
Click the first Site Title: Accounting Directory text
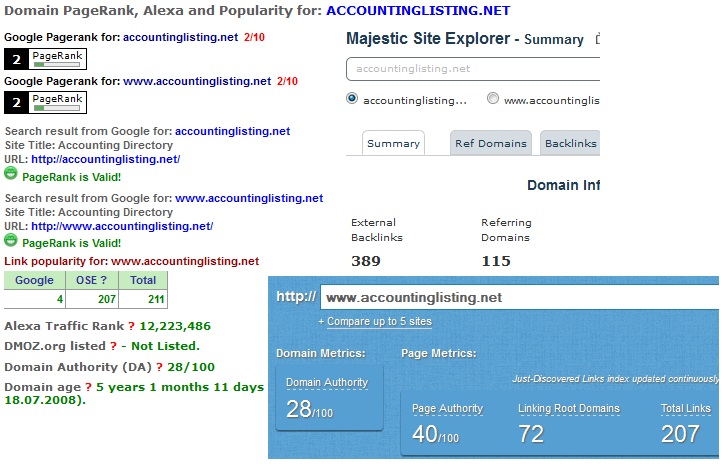[89, 145]
